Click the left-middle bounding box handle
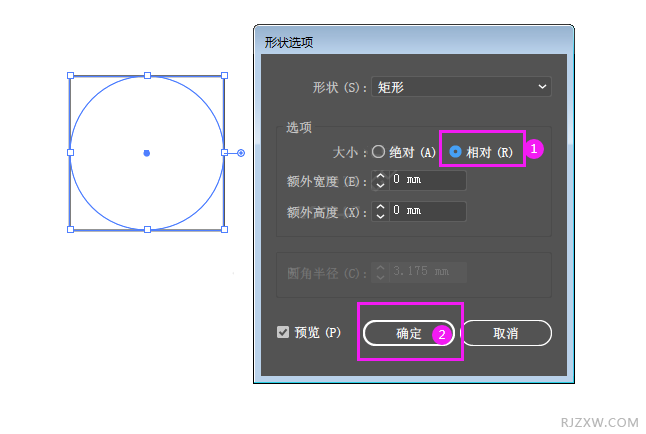This screenshot has width=646, height=434. (70, 152)
